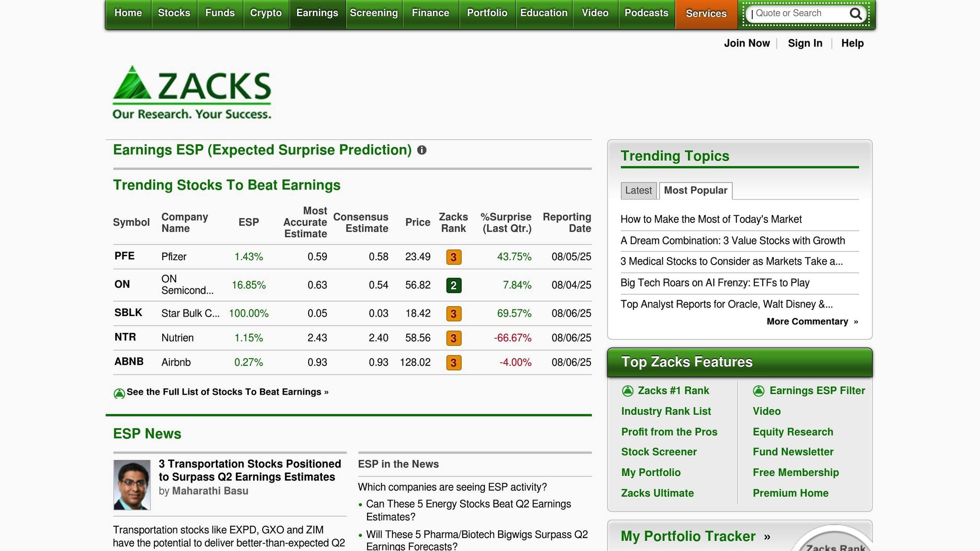
Task: Click ON Semiconductor's Zacks Rank 2 badge
Action: click(454, 286)
